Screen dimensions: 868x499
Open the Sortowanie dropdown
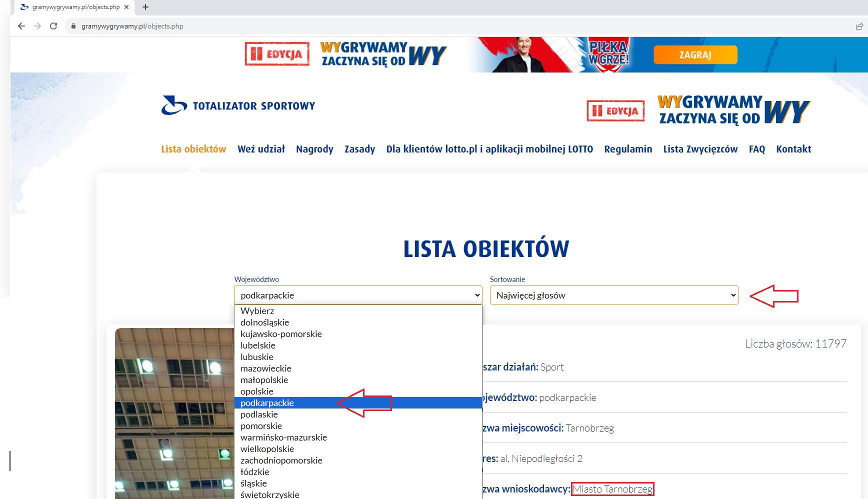click(x=613, y=295)
